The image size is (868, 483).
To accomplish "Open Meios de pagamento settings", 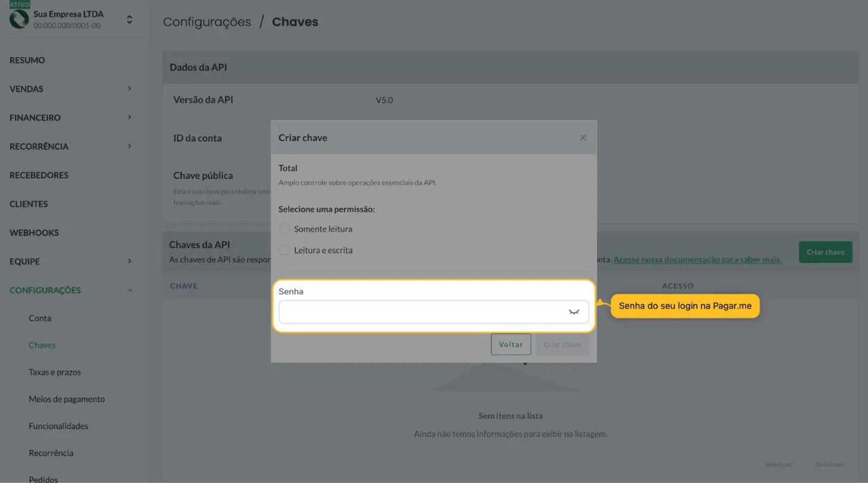I will [x=67, y=399].
